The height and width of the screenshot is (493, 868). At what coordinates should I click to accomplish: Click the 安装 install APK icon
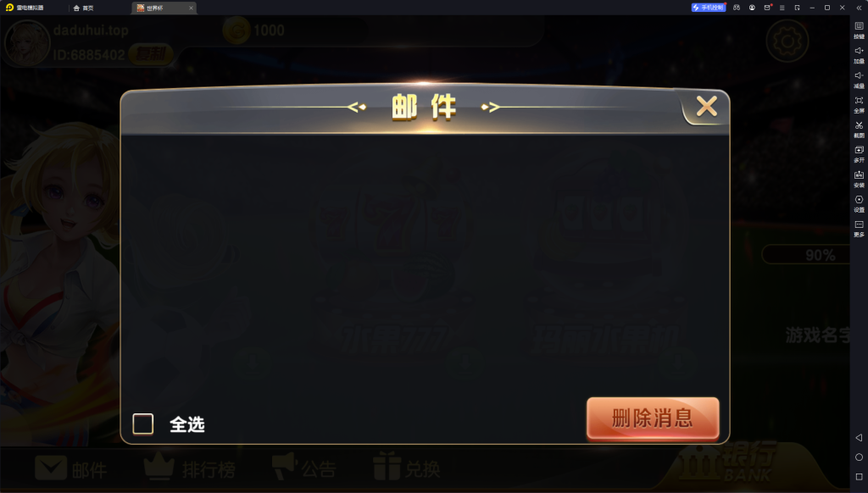(859, 179)
